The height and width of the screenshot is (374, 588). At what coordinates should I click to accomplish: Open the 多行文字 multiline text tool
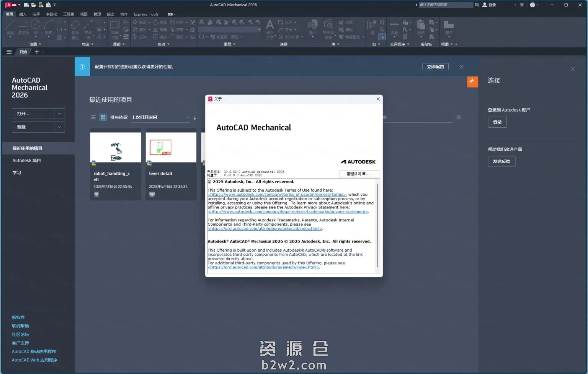point(270,28)
